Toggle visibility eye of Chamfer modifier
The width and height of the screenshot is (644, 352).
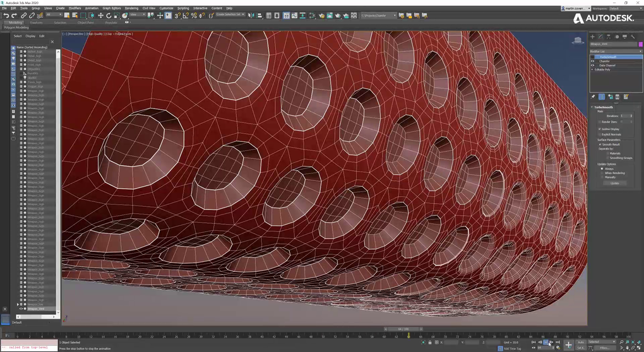click(592, 61)
